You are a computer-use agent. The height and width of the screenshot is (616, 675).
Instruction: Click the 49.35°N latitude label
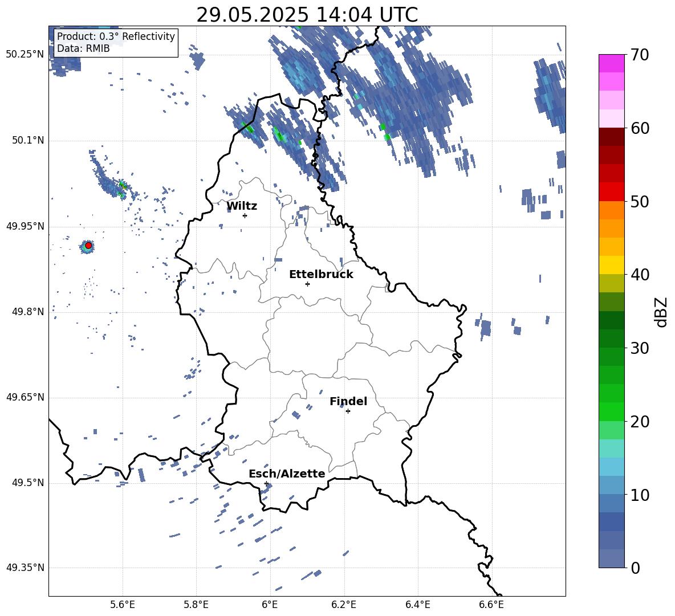click(25, 568)
